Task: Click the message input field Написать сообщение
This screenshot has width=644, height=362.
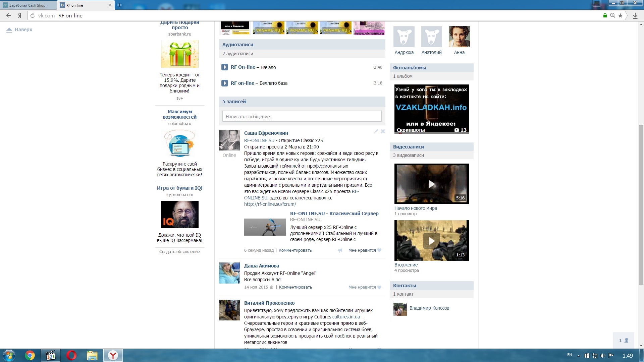Action: tap(302, 116)
